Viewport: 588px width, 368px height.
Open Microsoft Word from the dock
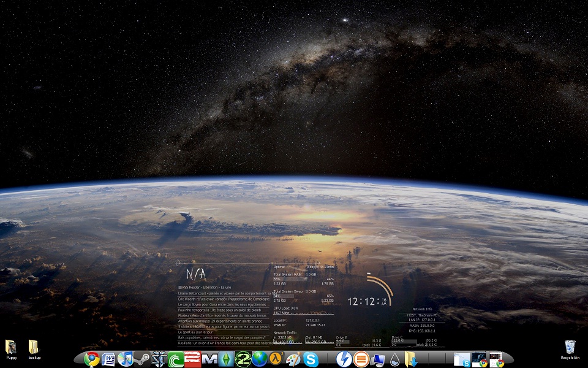[x=108, y=360]
